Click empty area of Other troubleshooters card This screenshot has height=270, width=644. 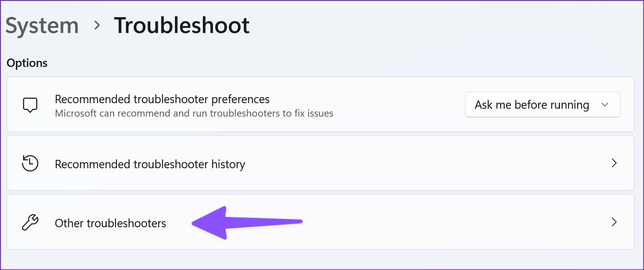pos(441,223)
